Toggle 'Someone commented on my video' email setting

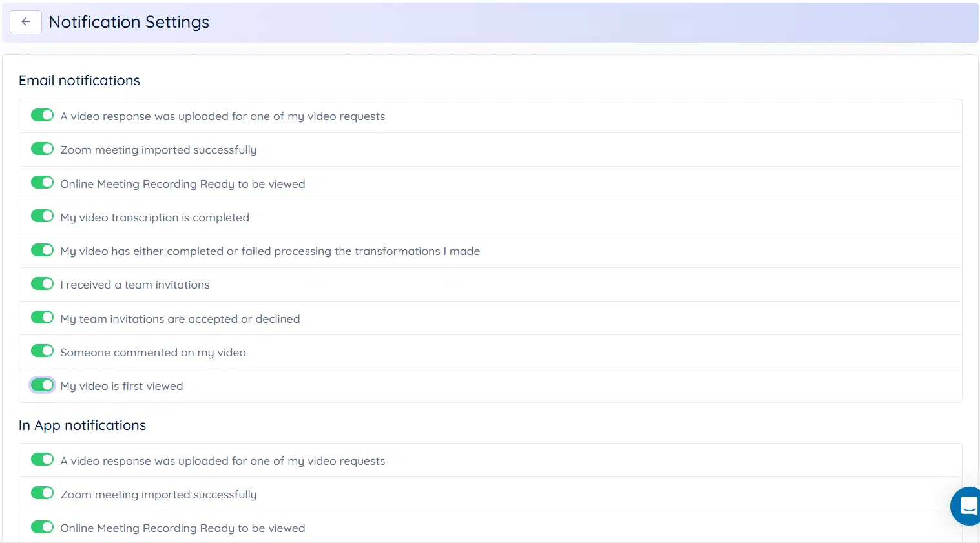pyautogui.click(x=42, y=351)
